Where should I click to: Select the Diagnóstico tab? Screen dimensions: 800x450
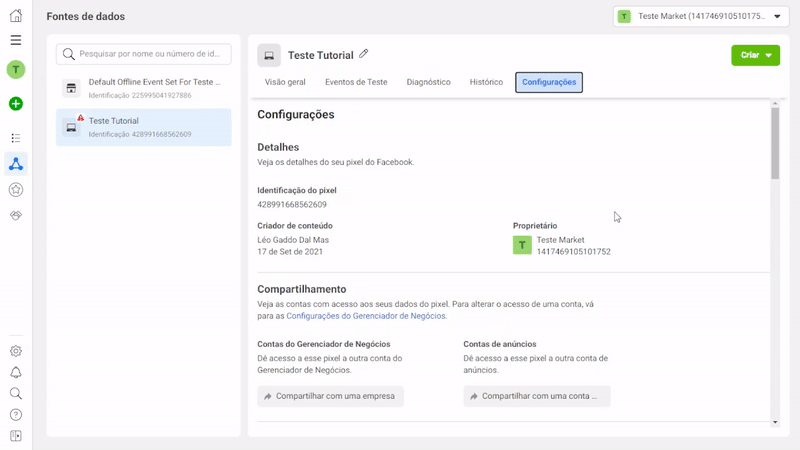click(428, 82)
